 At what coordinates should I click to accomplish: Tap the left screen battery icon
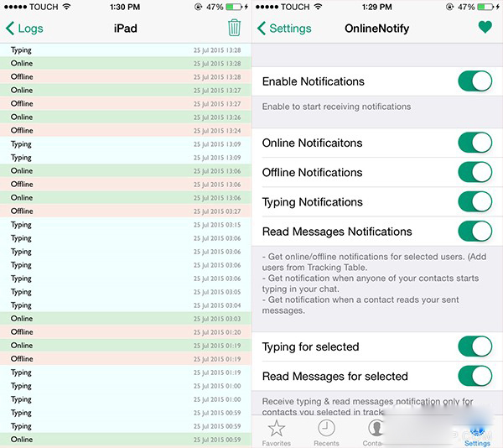pos(234,7)
